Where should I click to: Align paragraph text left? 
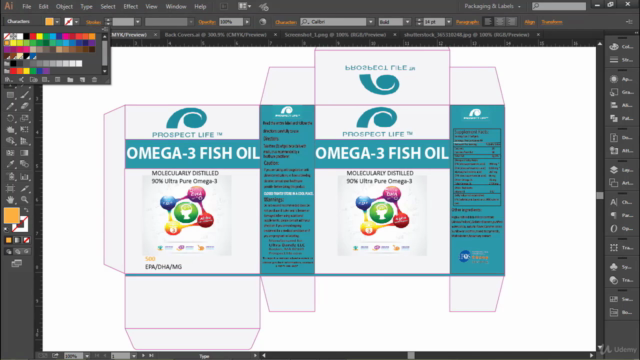pos(488,22)
